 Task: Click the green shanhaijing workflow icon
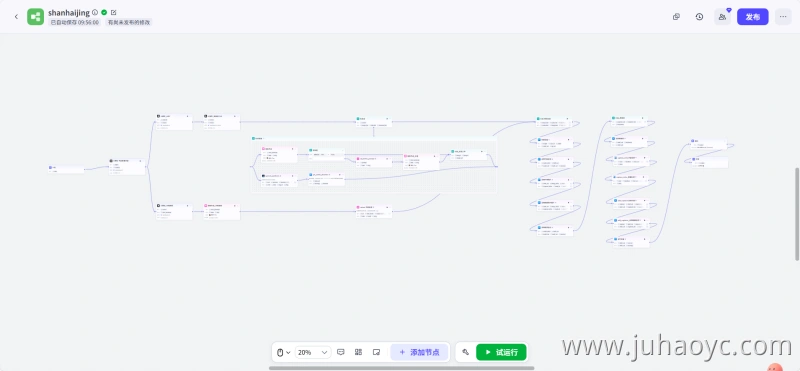(35, 17)
